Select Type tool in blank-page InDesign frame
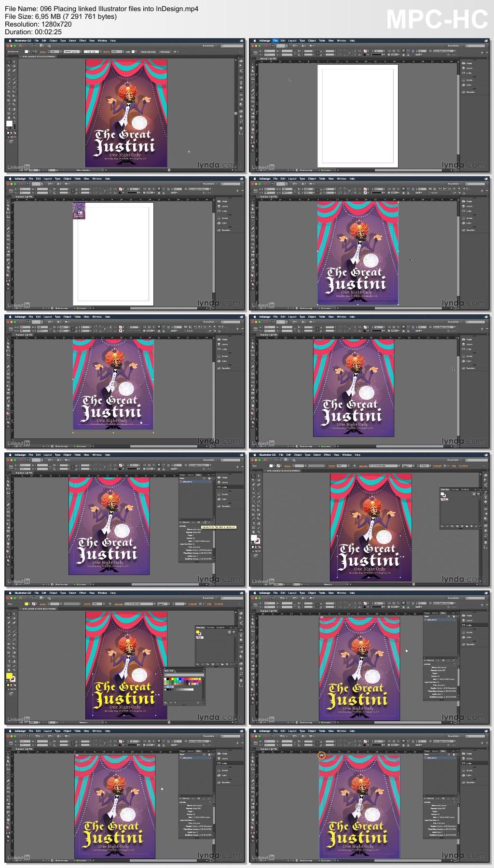This screenshot has height=868, width=494. 253,83
